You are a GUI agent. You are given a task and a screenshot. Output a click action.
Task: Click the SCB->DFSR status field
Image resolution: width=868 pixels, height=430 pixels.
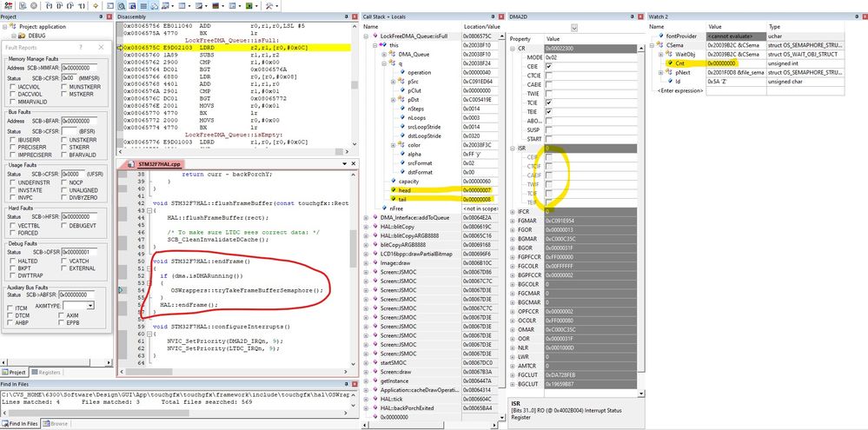(79, 252)
